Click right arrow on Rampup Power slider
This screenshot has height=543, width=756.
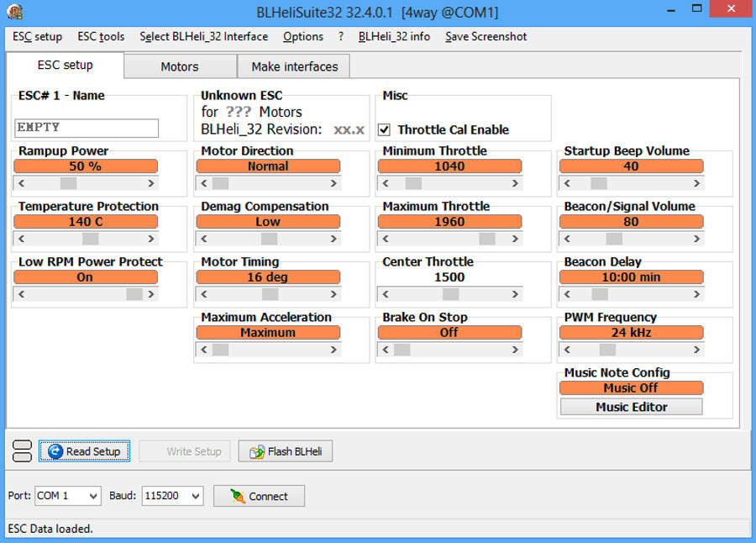(x=151, y=183)
